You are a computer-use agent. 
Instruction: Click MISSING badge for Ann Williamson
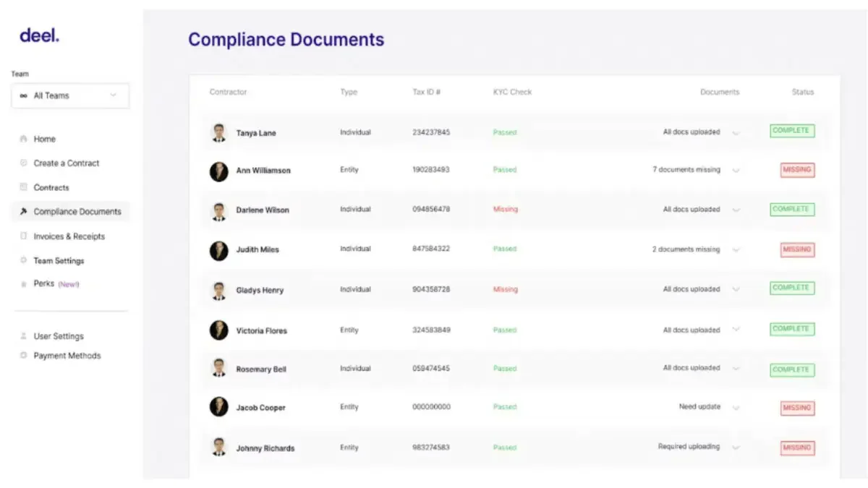point(797,170)
